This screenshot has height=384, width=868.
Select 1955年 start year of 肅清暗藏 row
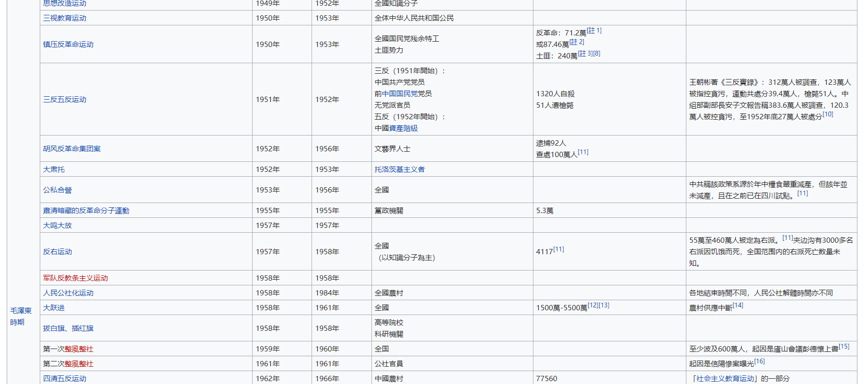(x=268, y=211)
